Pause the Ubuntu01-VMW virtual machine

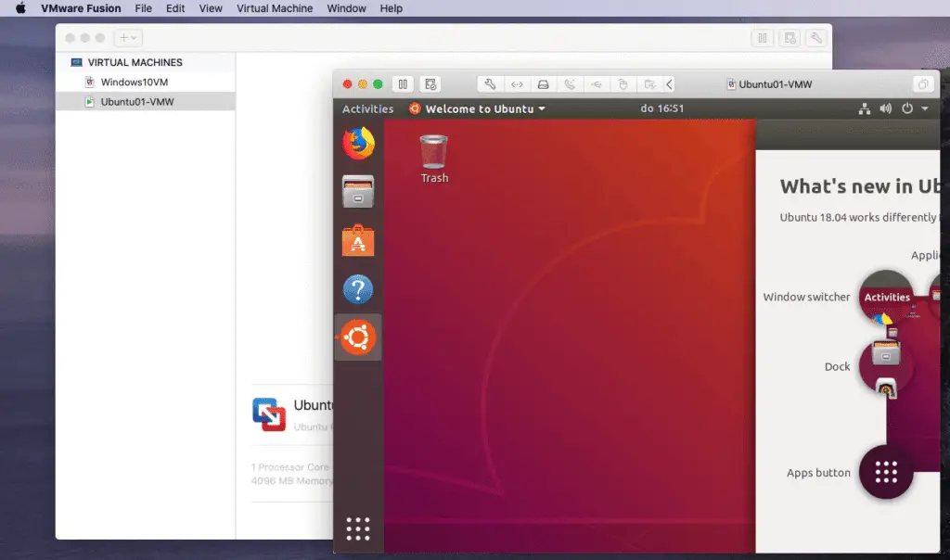pyautogui.click(x=403, y=84)
